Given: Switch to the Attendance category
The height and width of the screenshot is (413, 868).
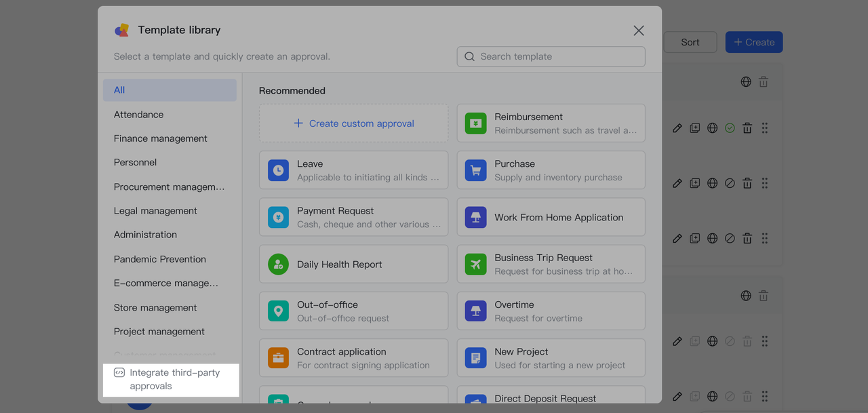Looking at the screenshot, I should [x=138, y=115].
